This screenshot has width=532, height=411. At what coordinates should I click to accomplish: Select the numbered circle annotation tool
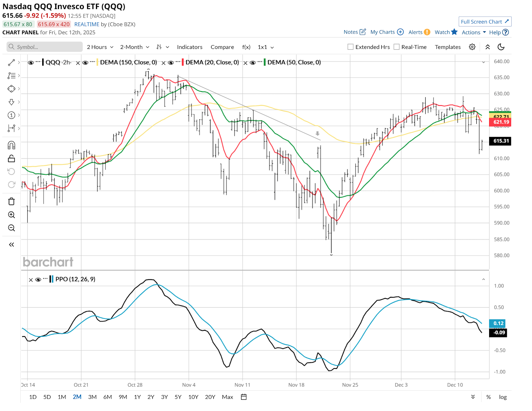[x=11, y=115]
